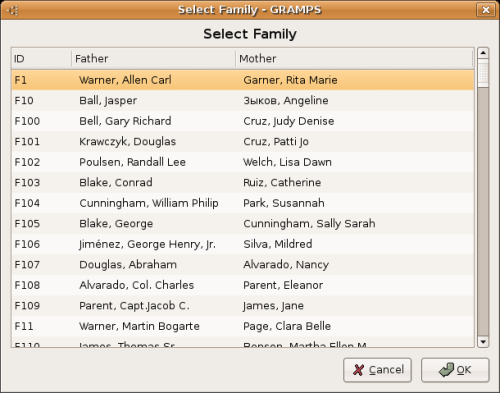The image size is (500, 393).
Task: Select family F1 Warner, Allen Carl
Action: (x=243, y=80)
